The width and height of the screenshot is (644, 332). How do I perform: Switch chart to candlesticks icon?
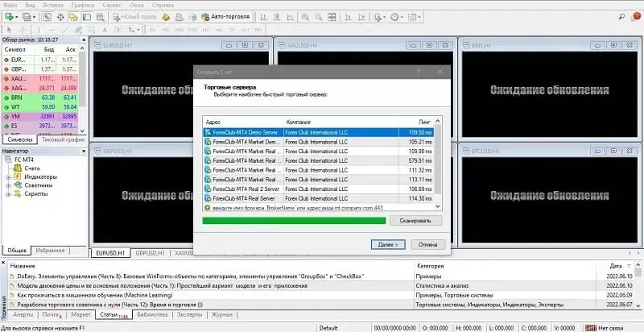pyautogui.click(x=277, y=17)
